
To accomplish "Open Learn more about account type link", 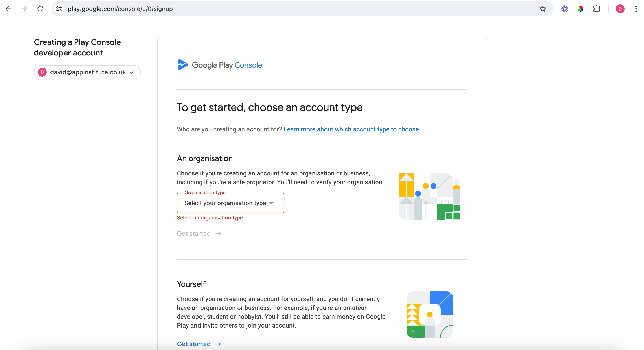I will [x=351, y=129].
